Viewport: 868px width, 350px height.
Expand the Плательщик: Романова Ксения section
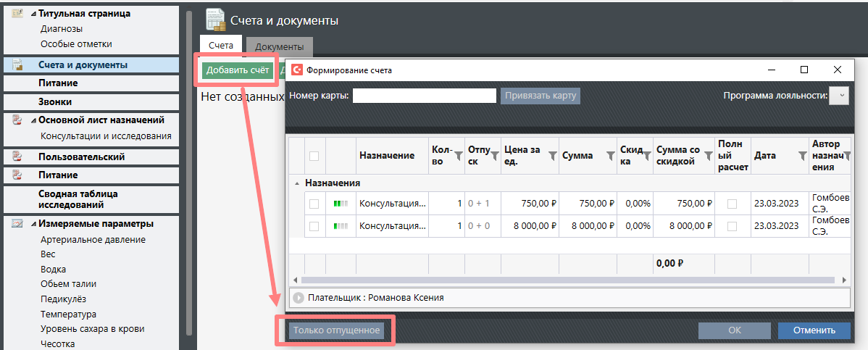point(298,297)
